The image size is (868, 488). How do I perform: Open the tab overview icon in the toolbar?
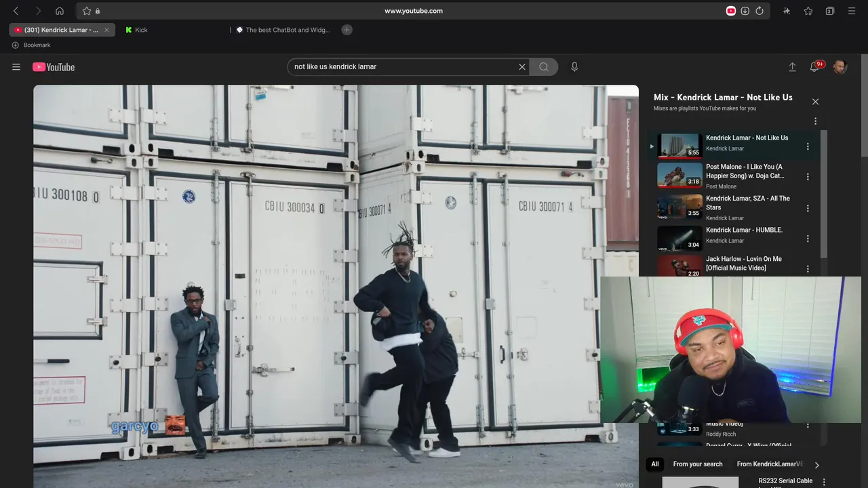pyautogui.click(x=830, y=11)
